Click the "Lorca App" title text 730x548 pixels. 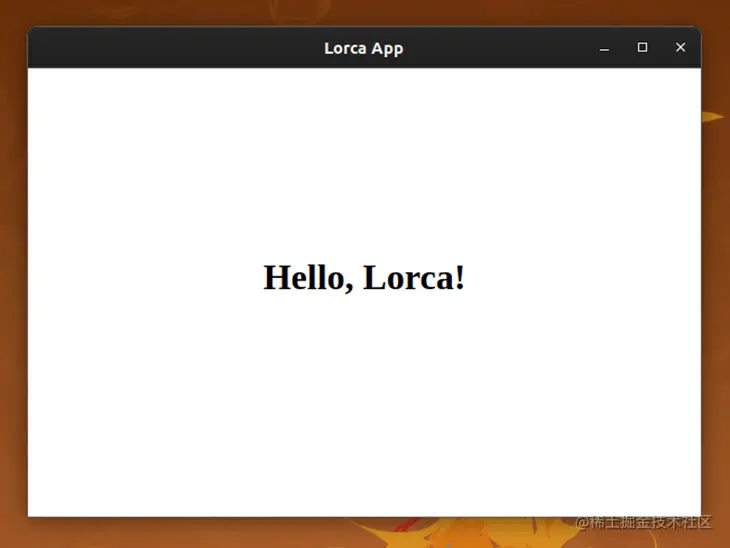coord(364,48)
